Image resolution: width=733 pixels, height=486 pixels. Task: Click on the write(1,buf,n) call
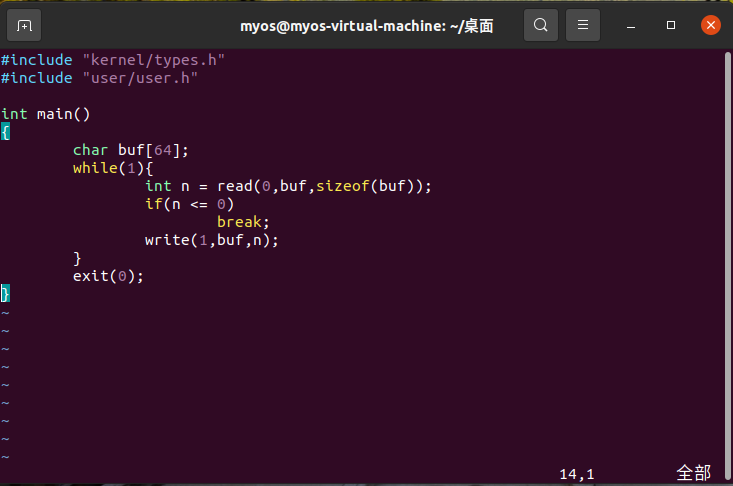click(x=211, y=240)
